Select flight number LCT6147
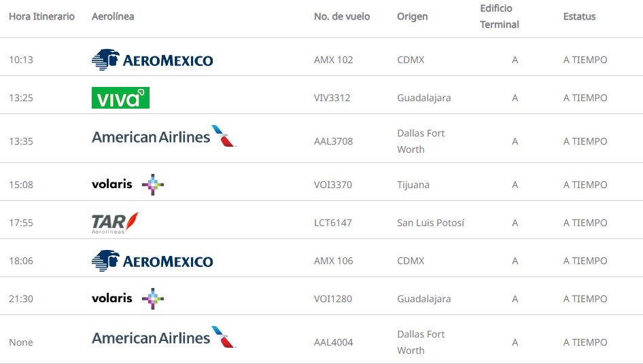The height and width of the screenshot is (364, 643). coord(333,223)
